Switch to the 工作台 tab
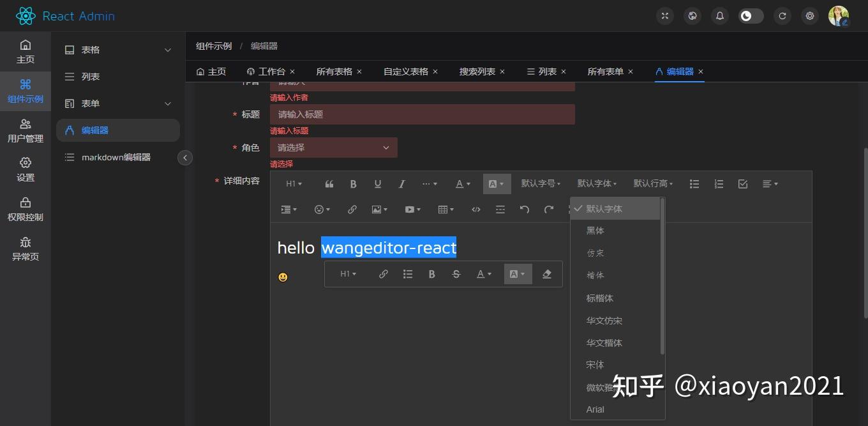This screenshot has width=868, height=426. click(x=269, y=71)
